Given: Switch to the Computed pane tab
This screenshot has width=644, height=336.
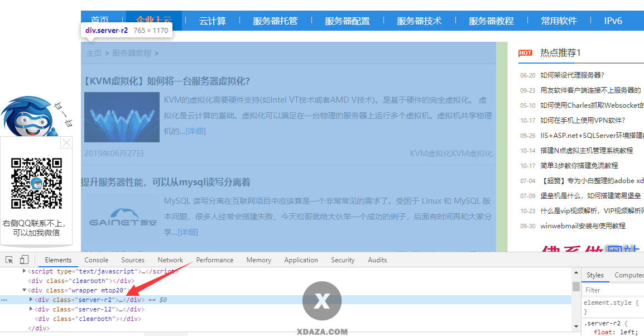Looking at the screenshot, I should click(x=629, y=275).
